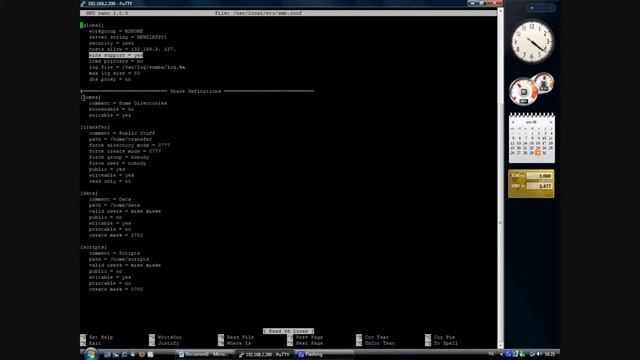Click the 'workgroup = MSHOME' line

(116, 31)
